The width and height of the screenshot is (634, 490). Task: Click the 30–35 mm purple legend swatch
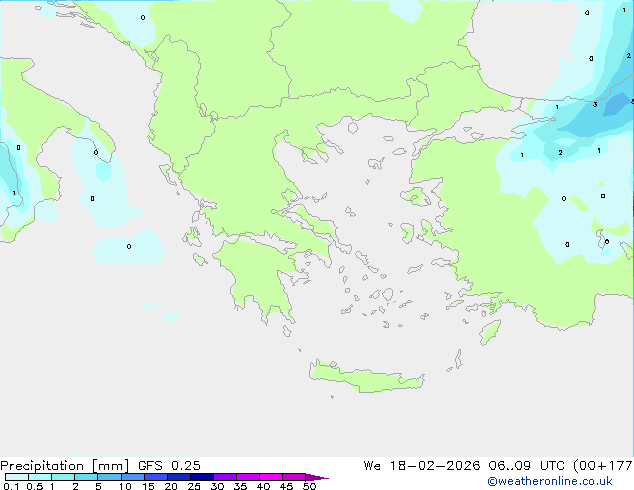[x=225, y=477]
